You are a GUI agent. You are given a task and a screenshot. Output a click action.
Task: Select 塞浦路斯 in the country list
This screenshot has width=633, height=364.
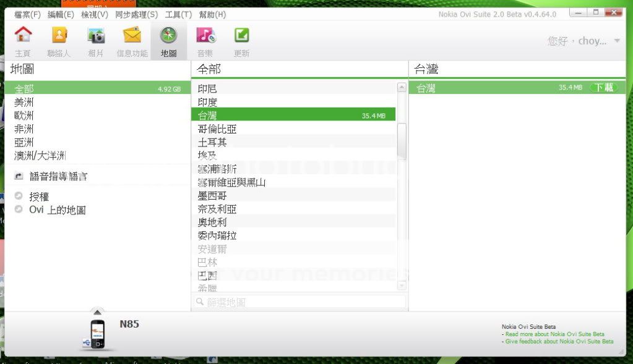tap(294, 169)
